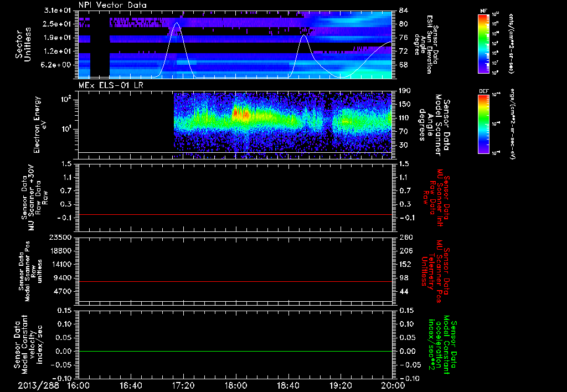Click the '1.9e+01' sector axis value
The width and height of the screenshot is (567, 392).
(58, 38)
